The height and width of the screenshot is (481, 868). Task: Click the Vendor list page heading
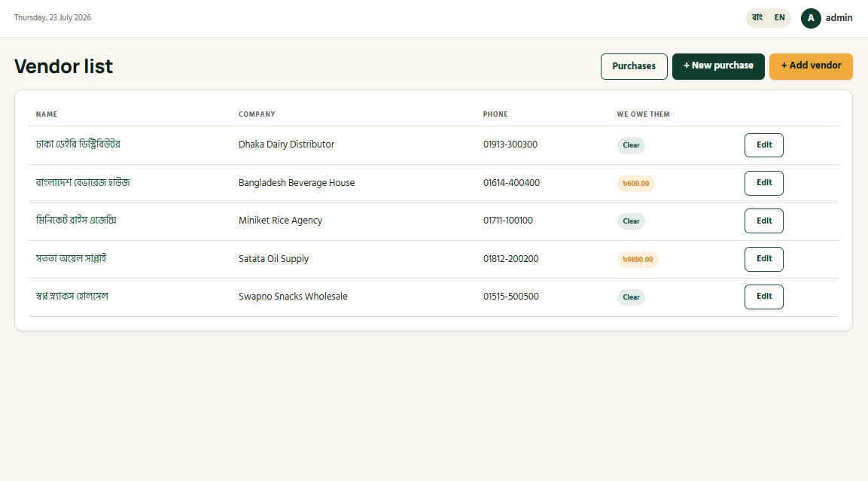64,66
